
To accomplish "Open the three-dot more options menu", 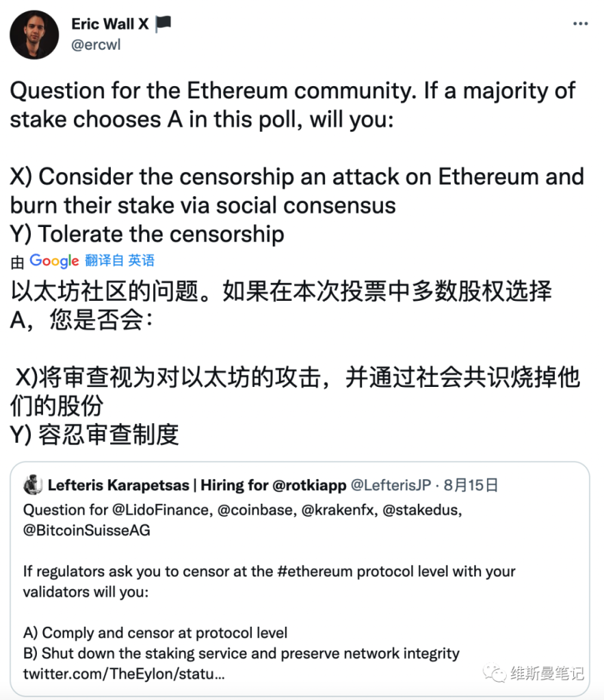I will click(x=580, y=24).
